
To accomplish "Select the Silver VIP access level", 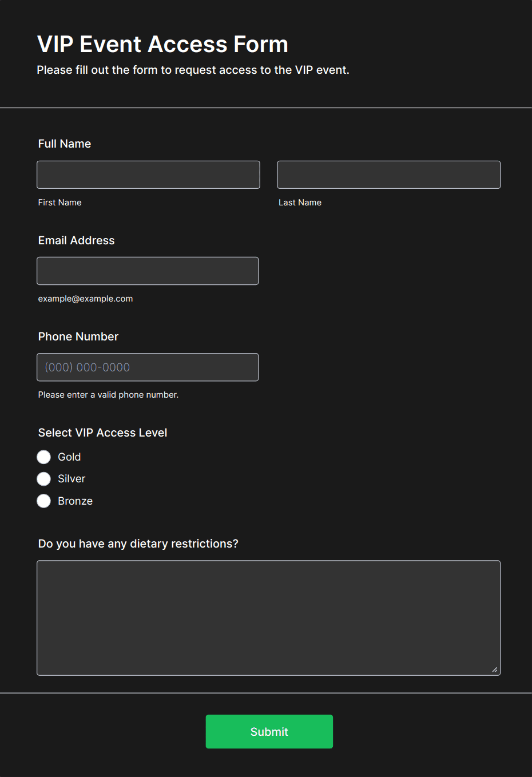I will click(43, 478).
